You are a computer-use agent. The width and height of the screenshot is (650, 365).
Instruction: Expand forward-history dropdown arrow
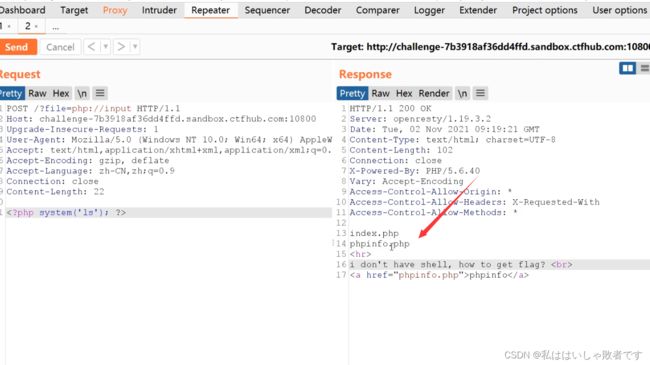click(x=135, y=47)
